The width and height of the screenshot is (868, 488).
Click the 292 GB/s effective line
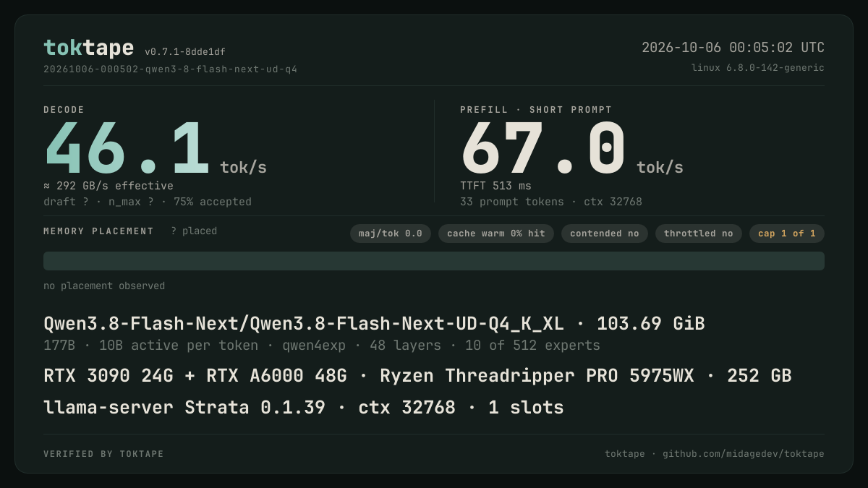109,186
